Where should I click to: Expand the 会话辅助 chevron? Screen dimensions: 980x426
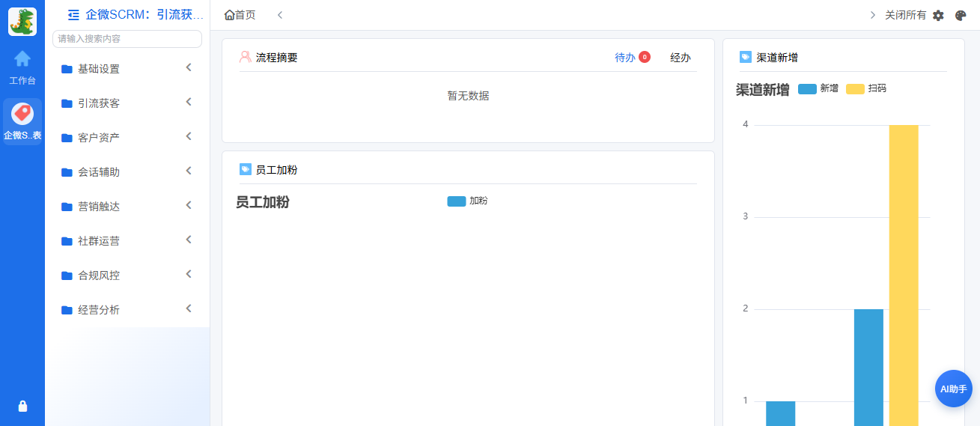(189, 171)
